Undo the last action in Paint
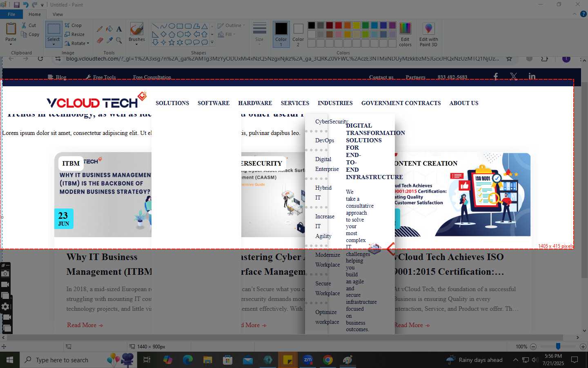Screen dimensions: 588x368 [26, 5]
